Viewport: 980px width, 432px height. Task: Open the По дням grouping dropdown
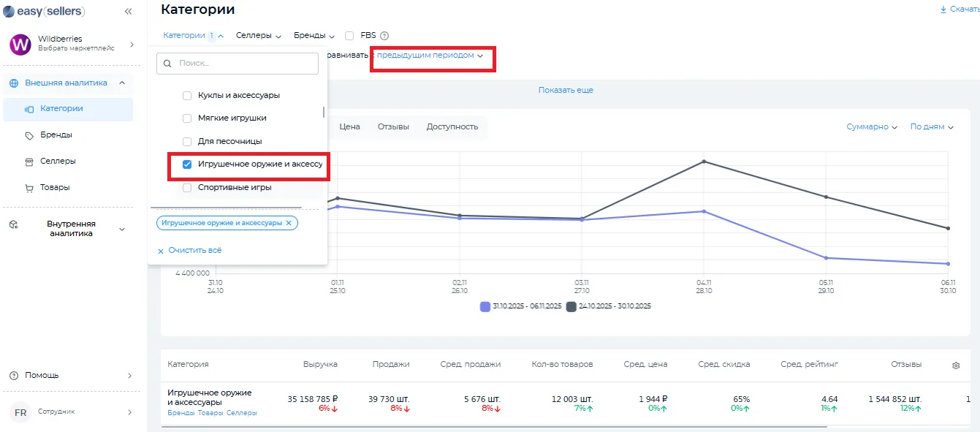tap(932, 127)
